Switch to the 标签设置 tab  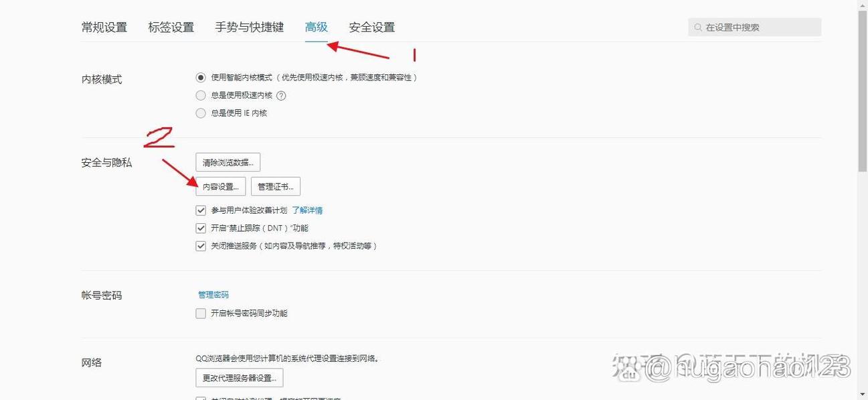tap(171, 27)
